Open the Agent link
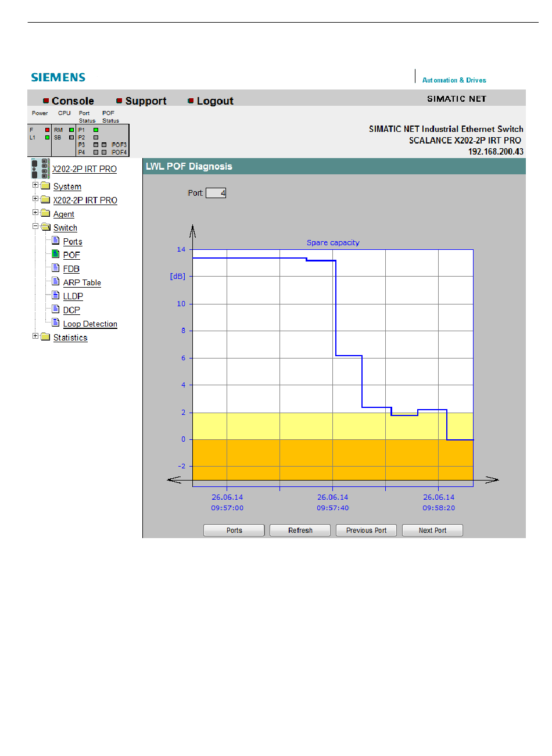 pyautogui.click(x=64, y=214)
